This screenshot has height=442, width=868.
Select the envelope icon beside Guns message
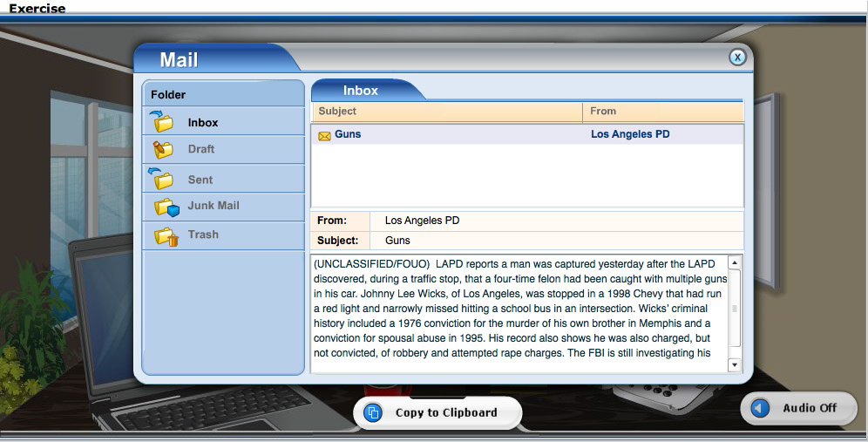[x=324, y=136]
